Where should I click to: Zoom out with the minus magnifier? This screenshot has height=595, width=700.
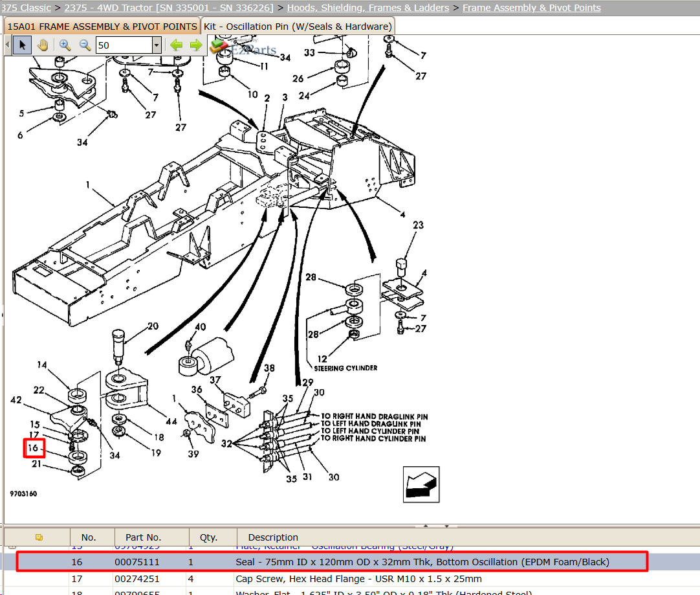pos(85,45)
